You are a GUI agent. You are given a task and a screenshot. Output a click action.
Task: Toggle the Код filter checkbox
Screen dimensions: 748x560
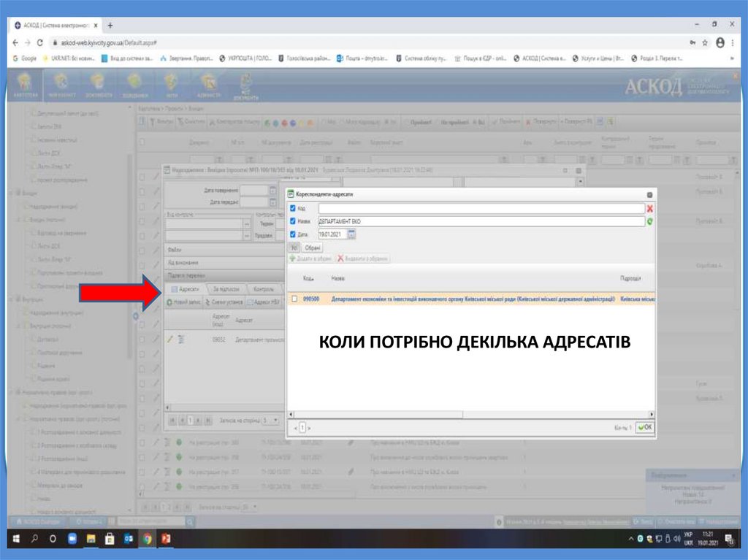click(293, 209)
